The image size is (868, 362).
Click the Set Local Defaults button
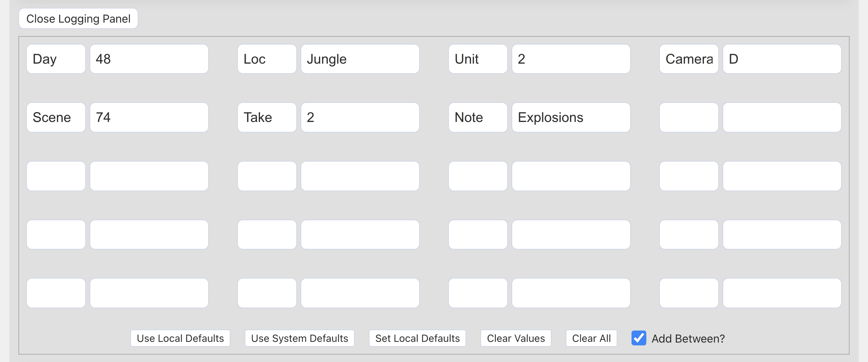coord(417,338)
